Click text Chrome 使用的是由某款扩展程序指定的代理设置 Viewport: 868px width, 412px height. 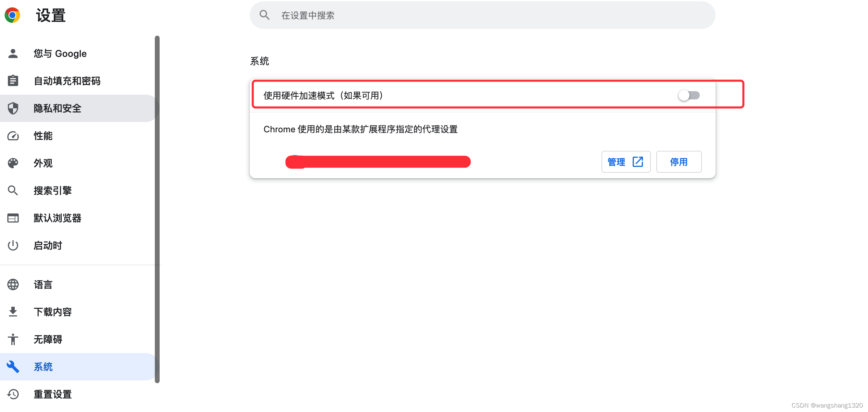click(x=361, y=129)
